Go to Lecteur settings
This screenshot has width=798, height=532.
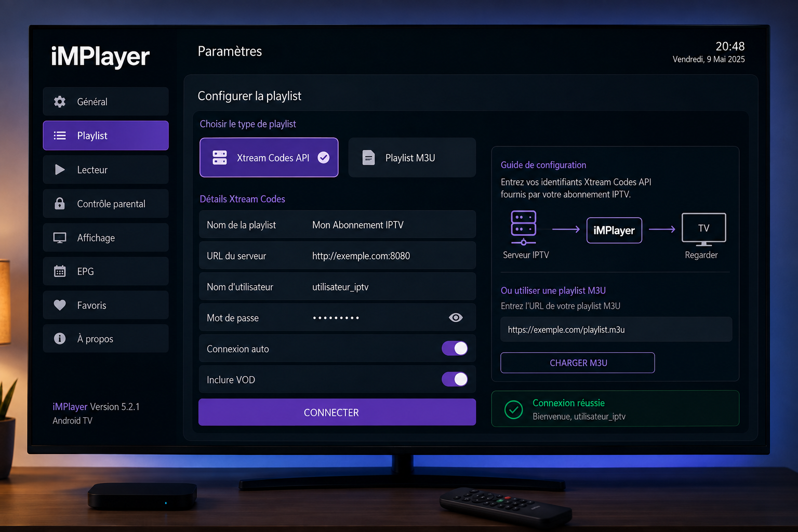coord(106,170)
